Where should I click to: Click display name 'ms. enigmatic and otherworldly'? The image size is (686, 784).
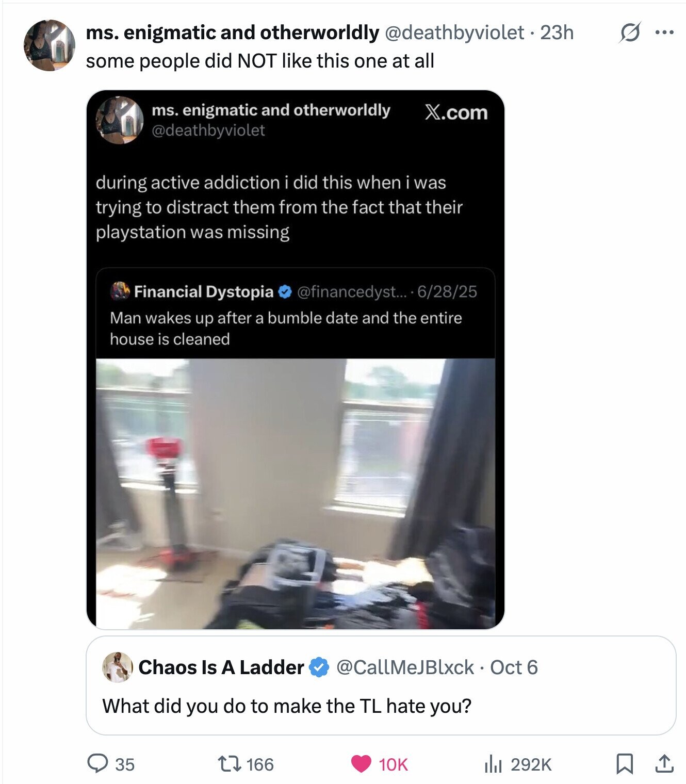click(232, 33)
